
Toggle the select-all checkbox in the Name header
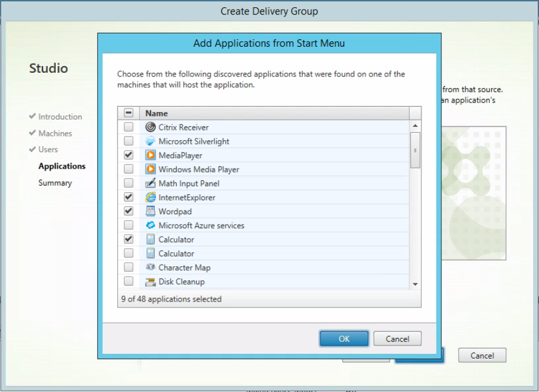pos(129,113)
